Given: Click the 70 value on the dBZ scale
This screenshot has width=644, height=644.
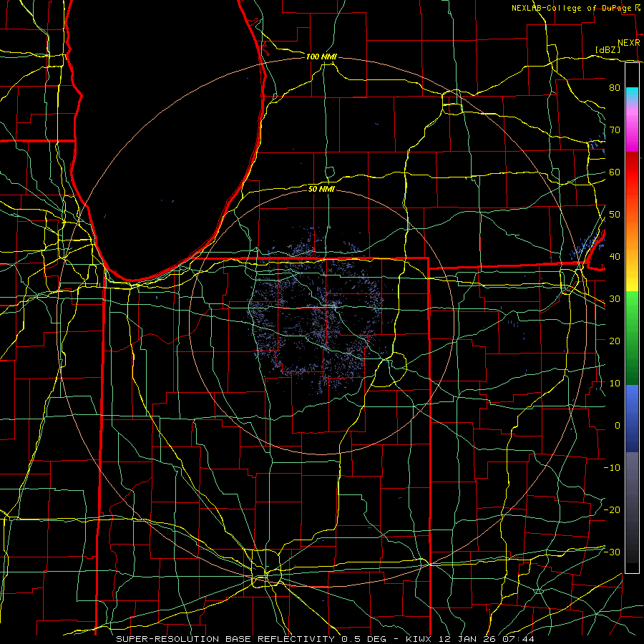Looking at the screenshot, I should pyautogui.click(x=615, y=130).
